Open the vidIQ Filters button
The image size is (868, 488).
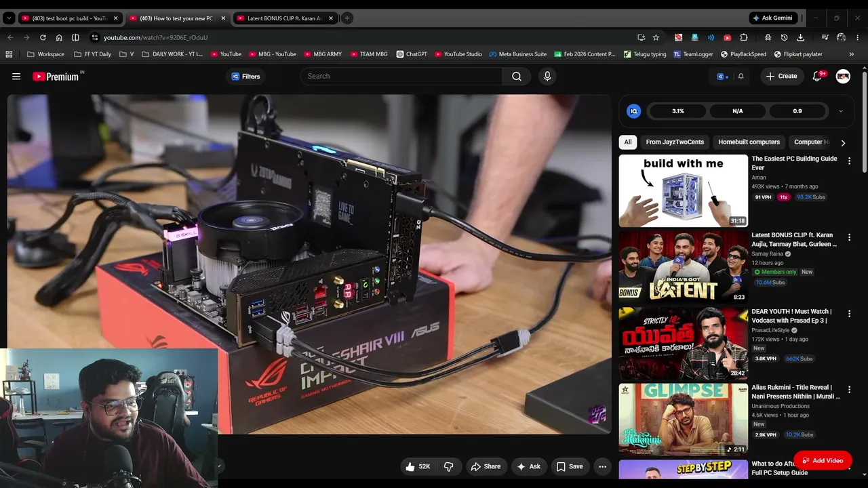[245, 77]
